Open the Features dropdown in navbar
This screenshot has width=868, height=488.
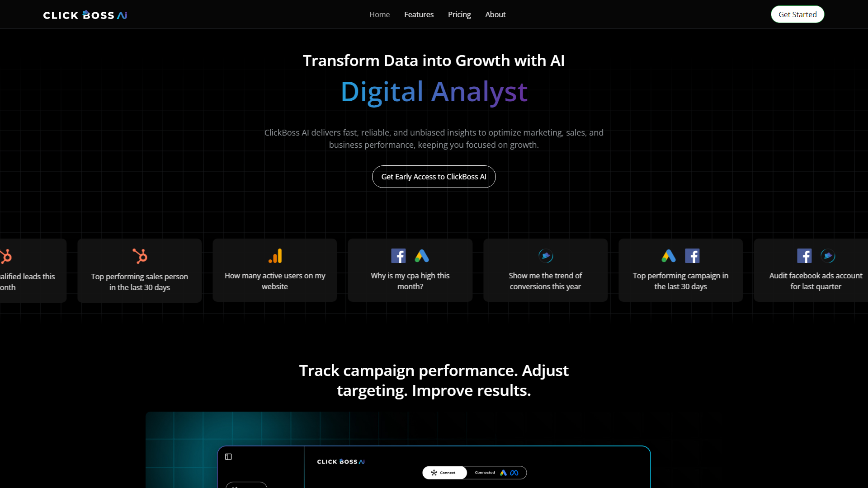[419, 14]
